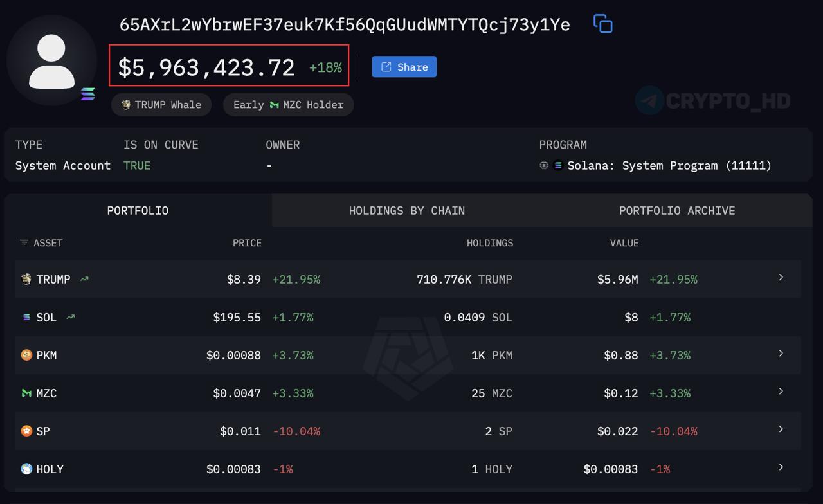Viewport: 823px width, 504px height.
Task: Expand the MZC row chevron
Action: coord(781,391)
